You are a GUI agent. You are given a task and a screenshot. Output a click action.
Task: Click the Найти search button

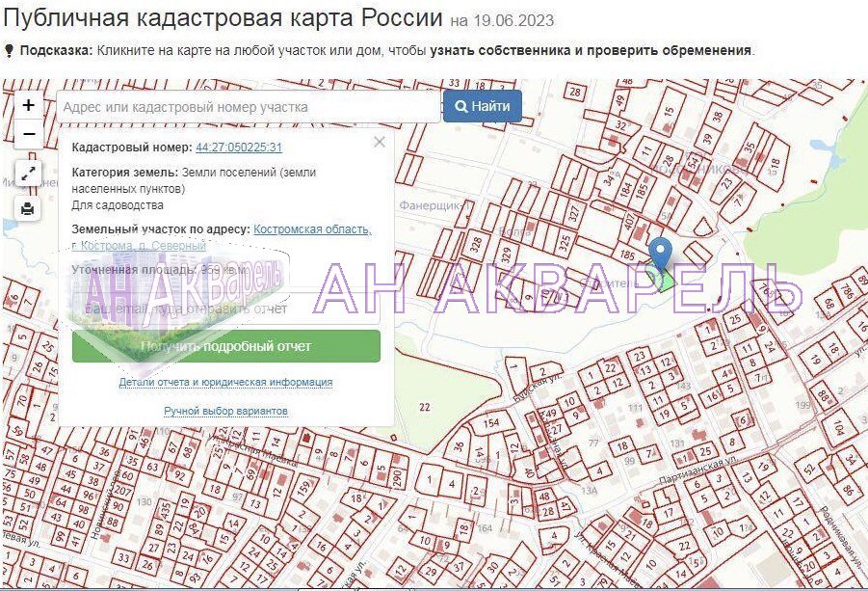click(482, 106)
